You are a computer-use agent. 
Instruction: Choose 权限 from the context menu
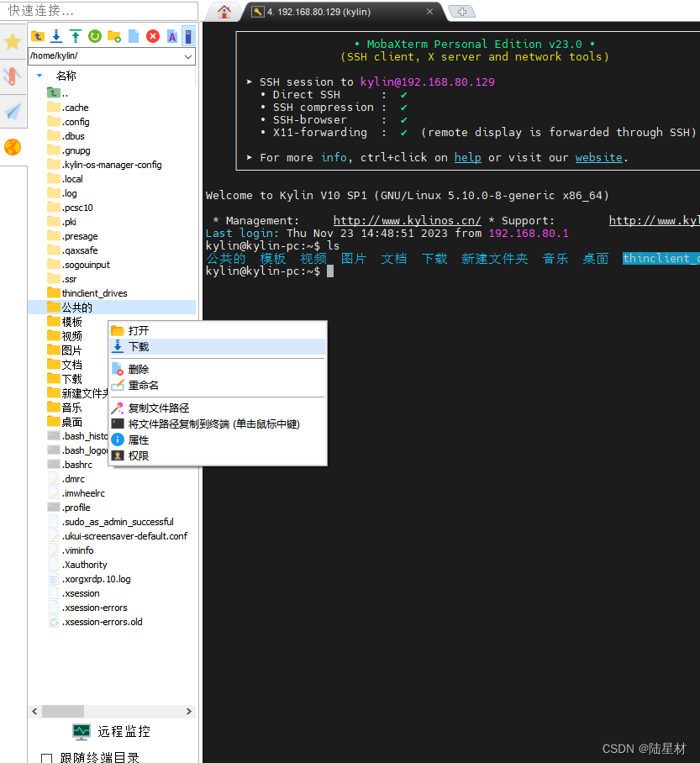[218, 456]
